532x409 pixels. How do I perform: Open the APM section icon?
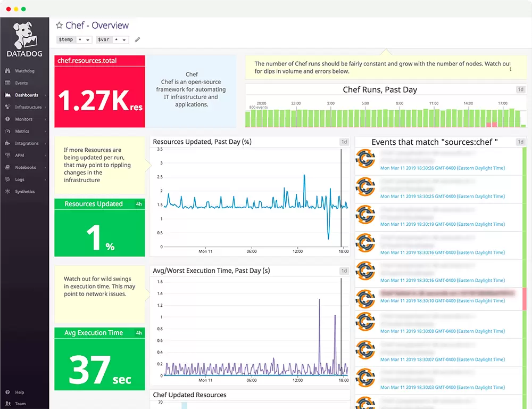[x=7, y=155]
